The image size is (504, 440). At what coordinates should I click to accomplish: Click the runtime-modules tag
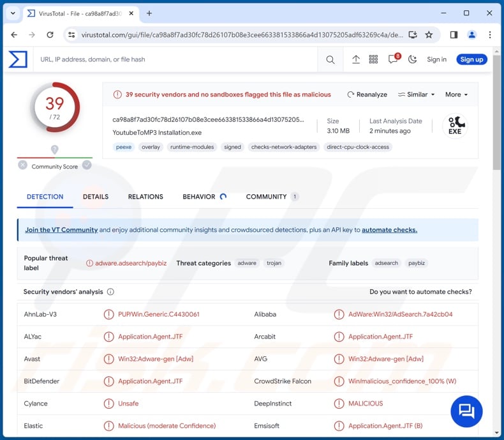(192, 147)
